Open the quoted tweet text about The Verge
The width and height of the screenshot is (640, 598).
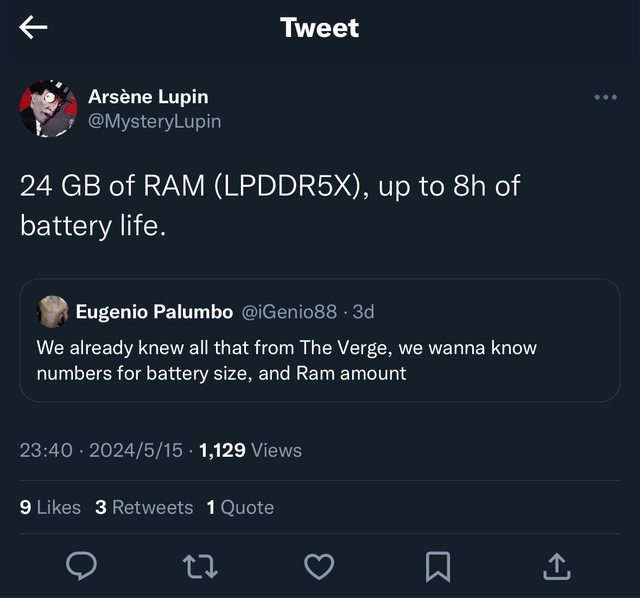286,361
